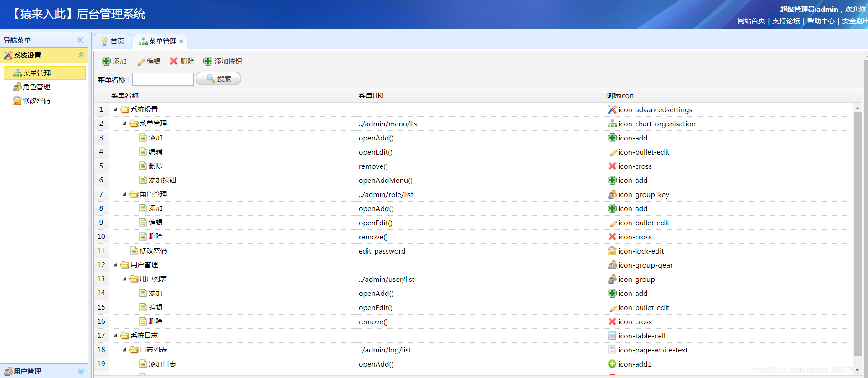Collapse the 日志列表 tree node in row 18
The width and height of the screenshot is (868, 378).
(124, 350)
